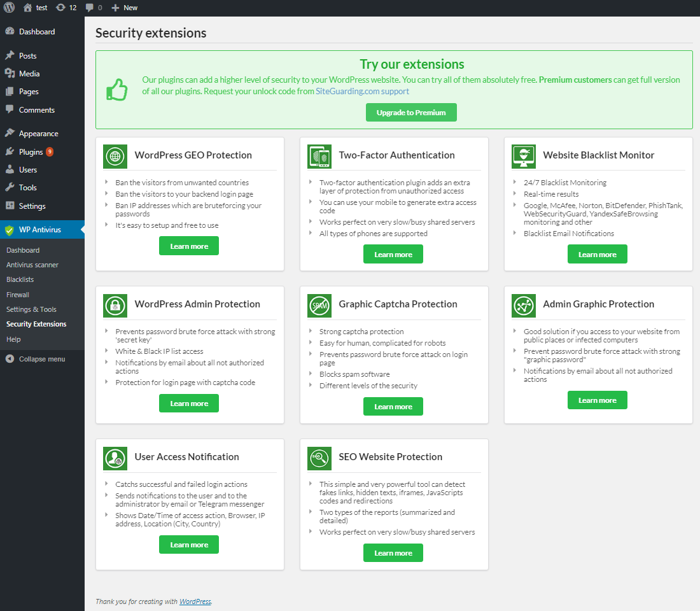This screenshot has height=611, width=700.
Task: Go to Antivirus scanner submenu item
Action: tap(32, 265)
